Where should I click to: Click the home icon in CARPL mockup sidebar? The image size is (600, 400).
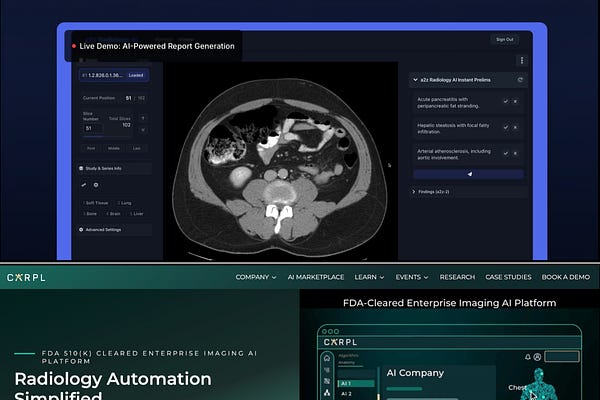click(x=327, y=359)
